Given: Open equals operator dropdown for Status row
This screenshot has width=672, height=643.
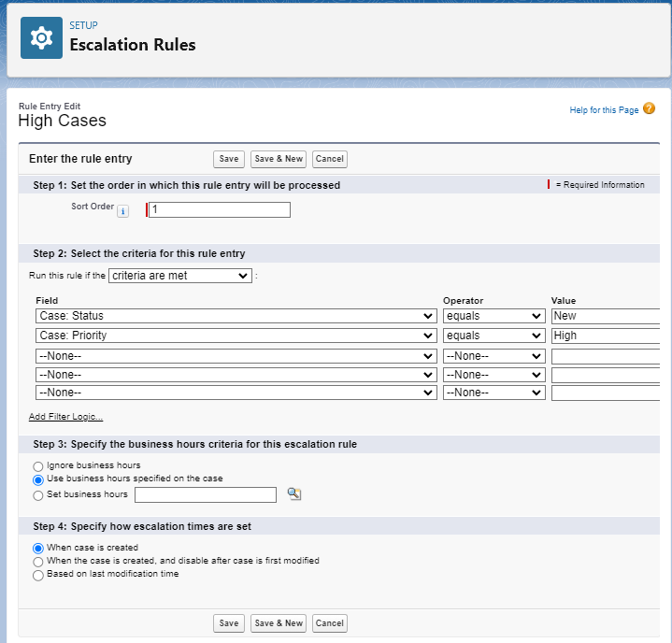Looking at the screenshot, I should [x=494, y=316].
